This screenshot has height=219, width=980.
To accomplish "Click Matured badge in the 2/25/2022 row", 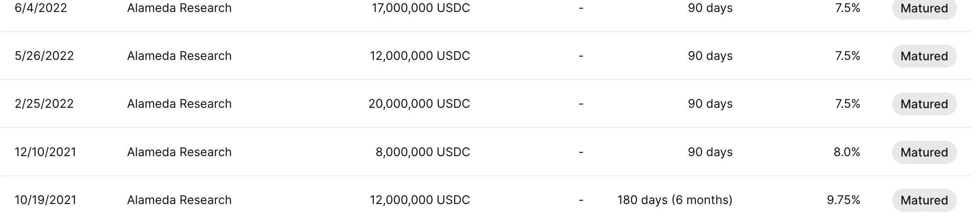I will coord(924,104).
